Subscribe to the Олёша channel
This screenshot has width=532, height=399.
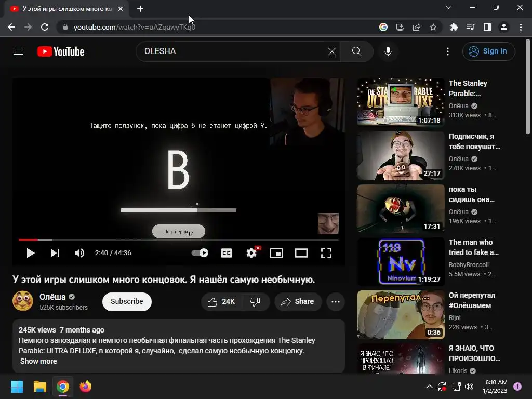coord(127,302)
